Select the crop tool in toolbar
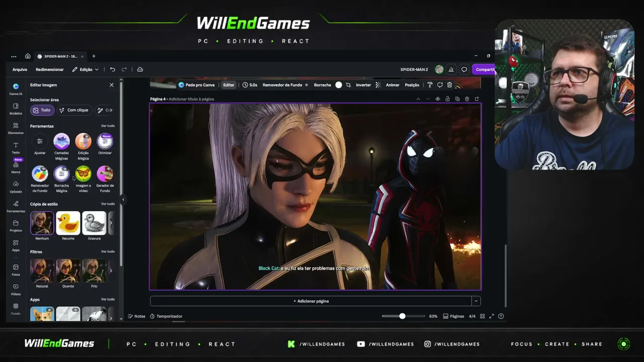The width and height of the screenshot is (644, 362). pyautogui.click(x=348, y=85)
